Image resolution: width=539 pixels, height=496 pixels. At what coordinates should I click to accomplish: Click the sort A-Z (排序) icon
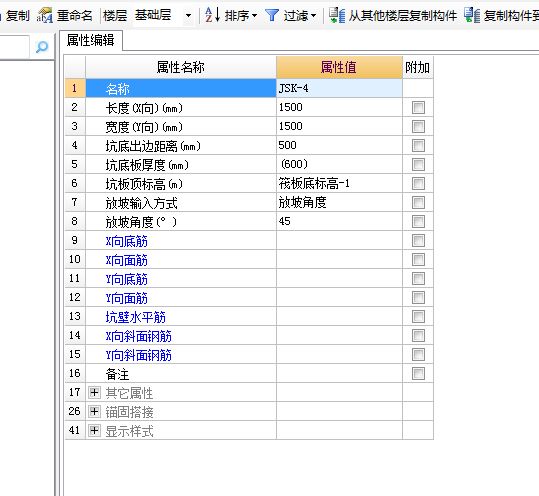tap(212, 15)
